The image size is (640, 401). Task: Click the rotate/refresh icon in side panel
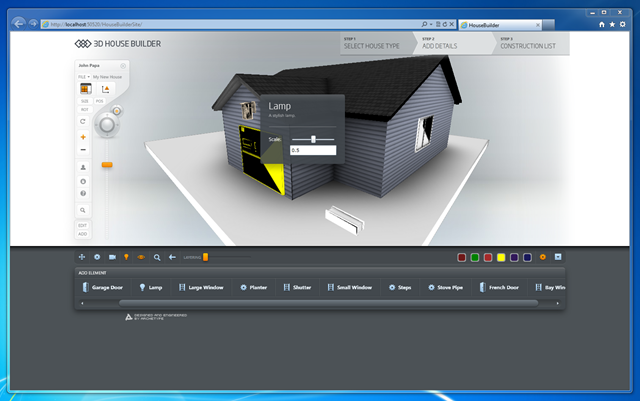point(83,121)
